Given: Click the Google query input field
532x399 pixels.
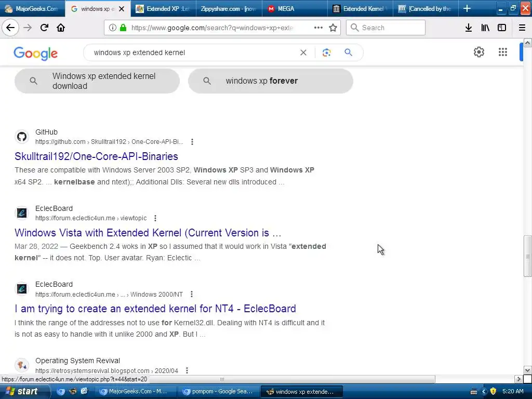Looking at the screenshot, I should [193, 52].
